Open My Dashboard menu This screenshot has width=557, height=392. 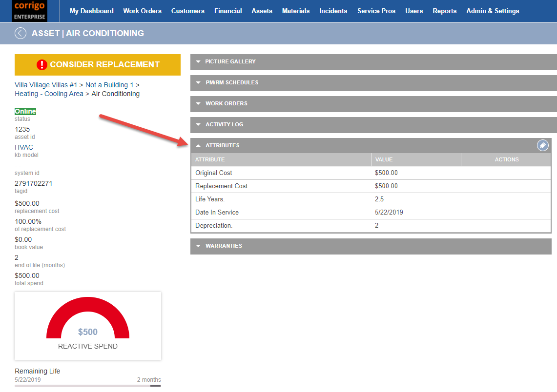point(92,11)
